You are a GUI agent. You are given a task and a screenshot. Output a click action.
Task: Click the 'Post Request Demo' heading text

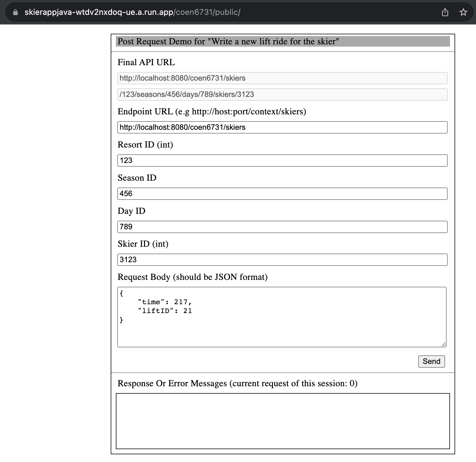[228, 41]
